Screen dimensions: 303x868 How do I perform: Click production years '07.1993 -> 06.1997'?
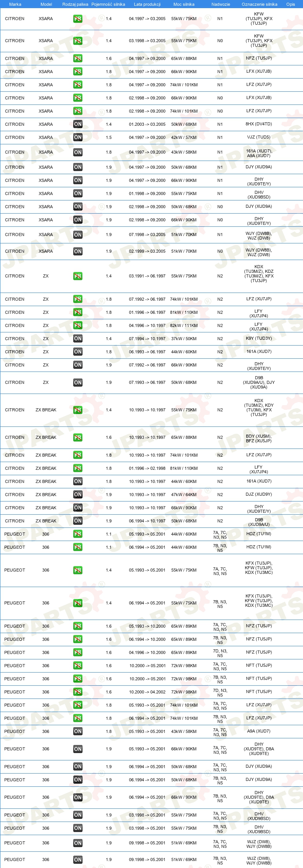[147, 382]
